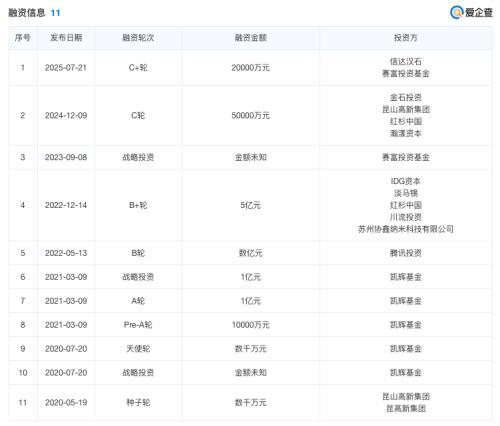500x426 pixels.
Task: Select the 融资信息 section title
Action: [x=26, y=13]
